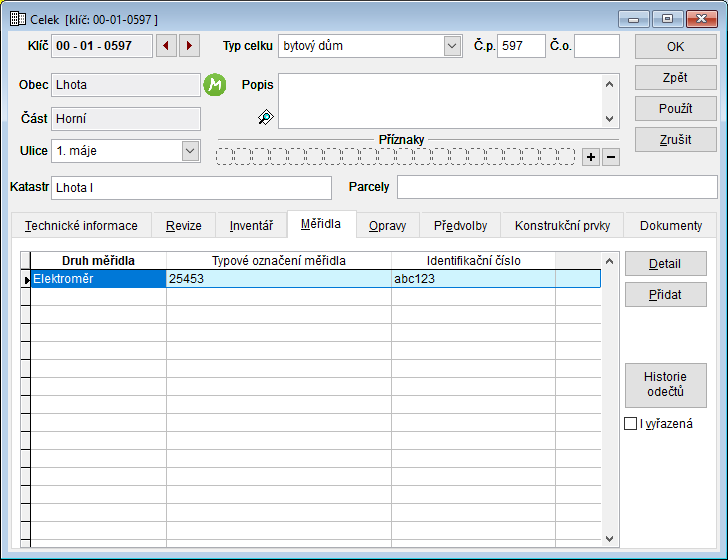Open the Konstrukční prvky tab

point(563,226)
